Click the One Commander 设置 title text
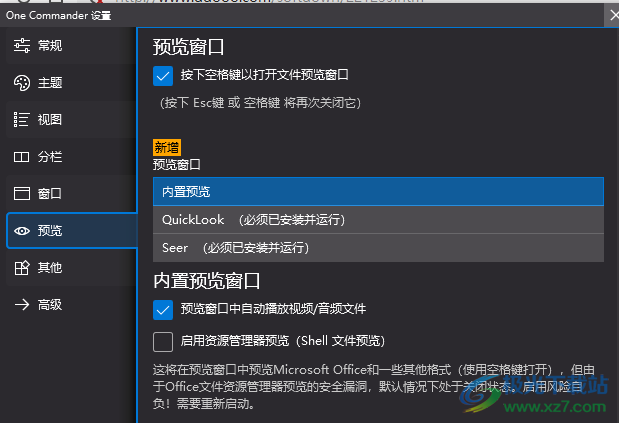The image size is (619, 423). (x=58, y=16)
